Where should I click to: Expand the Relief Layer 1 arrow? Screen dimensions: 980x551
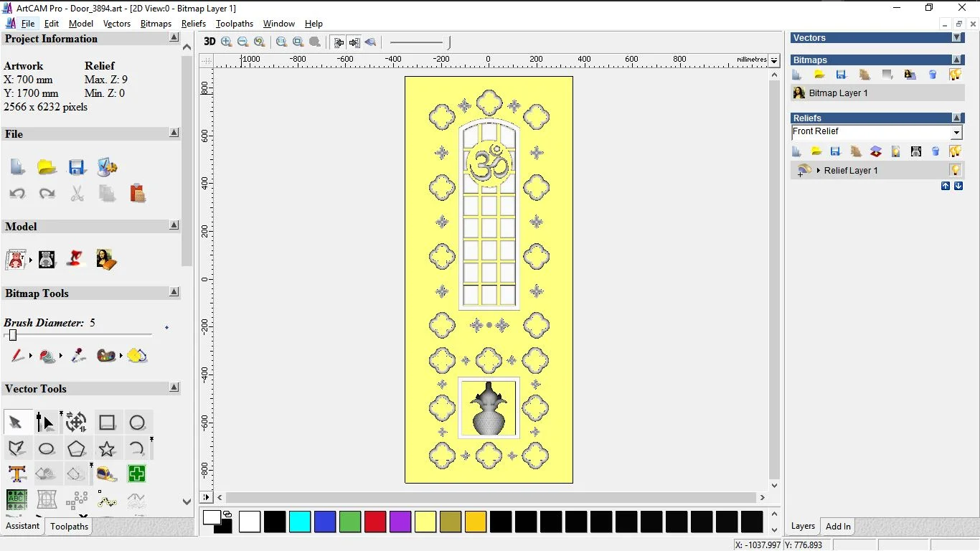[819, 171]
